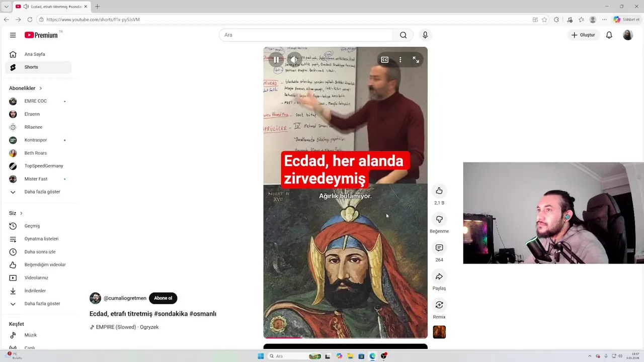
Task: Go back with the browser back arrow
Action: click(6, 20)
